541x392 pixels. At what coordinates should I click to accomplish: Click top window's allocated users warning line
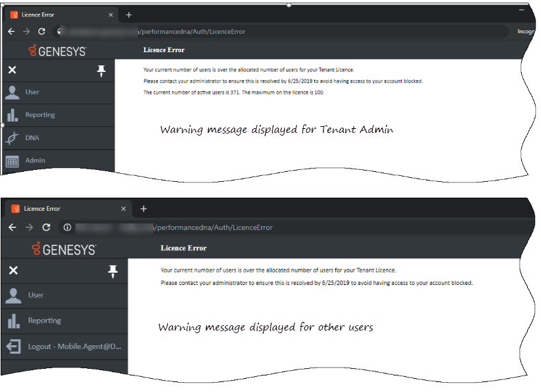(249, 69)
